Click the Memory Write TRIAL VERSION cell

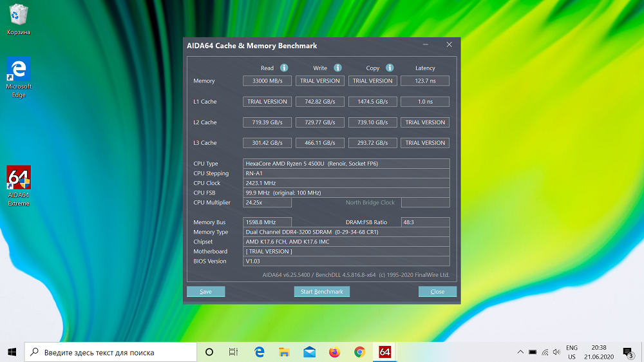[320, 81]
